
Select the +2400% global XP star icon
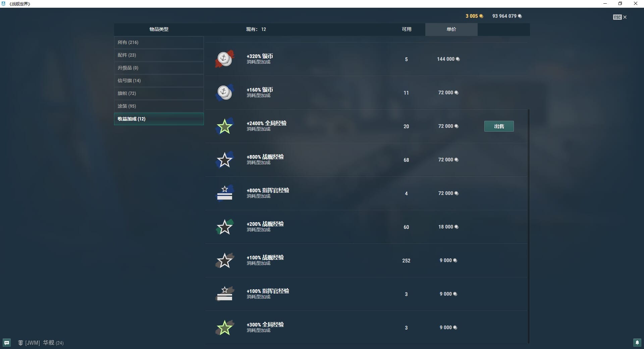click(x=224, y=126)
